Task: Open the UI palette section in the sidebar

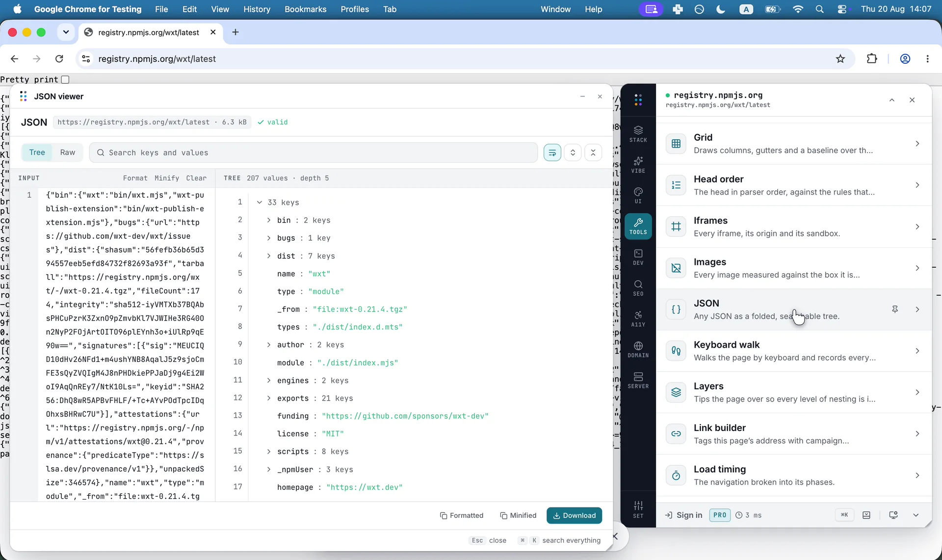Action: [x=638, y=195]
